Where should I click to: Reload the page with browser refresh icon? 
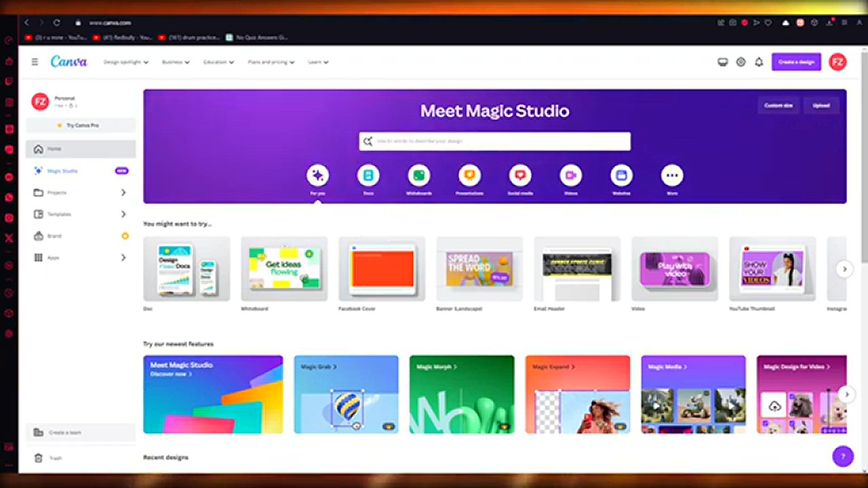(57, 23)
